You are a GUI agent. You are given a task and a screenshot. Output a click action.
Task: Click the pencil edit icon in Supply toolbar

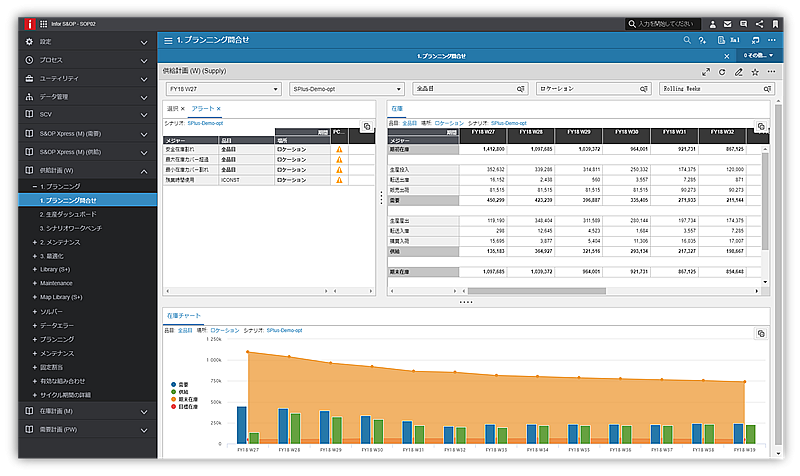[738, 72]
